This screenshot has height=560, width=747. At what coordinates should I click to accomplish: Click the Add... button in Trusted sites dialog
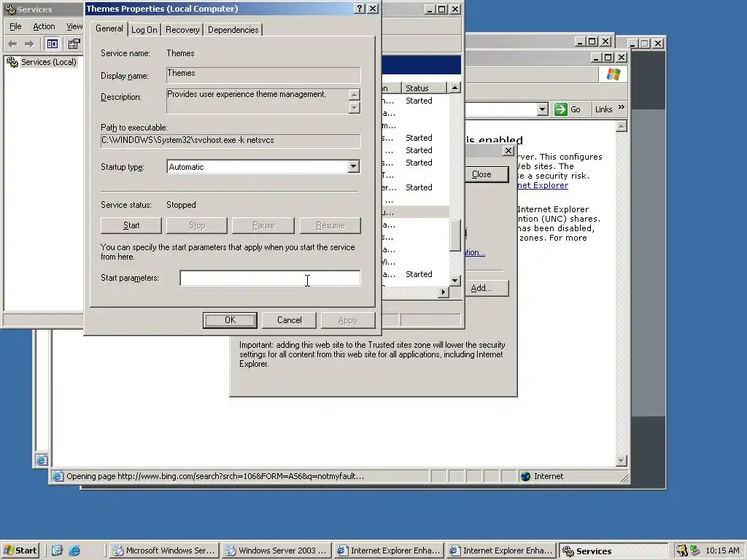[x=487, y=288]
